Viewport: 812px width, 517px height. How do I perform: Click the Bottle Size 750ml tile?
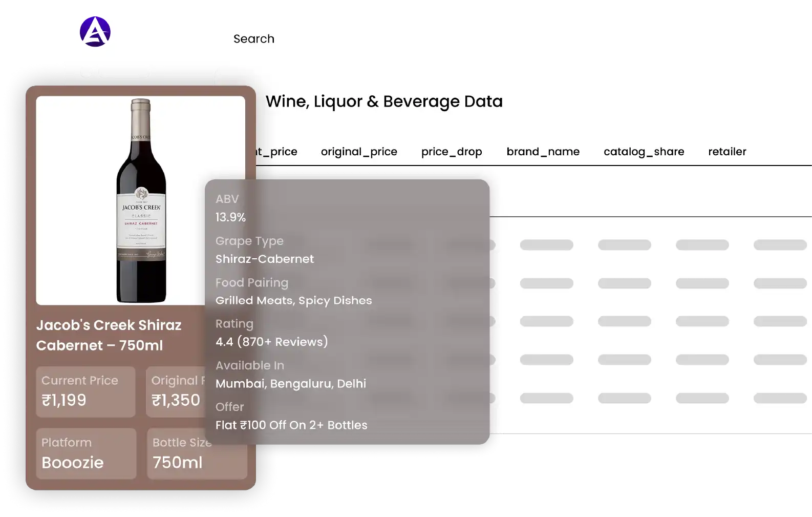pos(197,453)
